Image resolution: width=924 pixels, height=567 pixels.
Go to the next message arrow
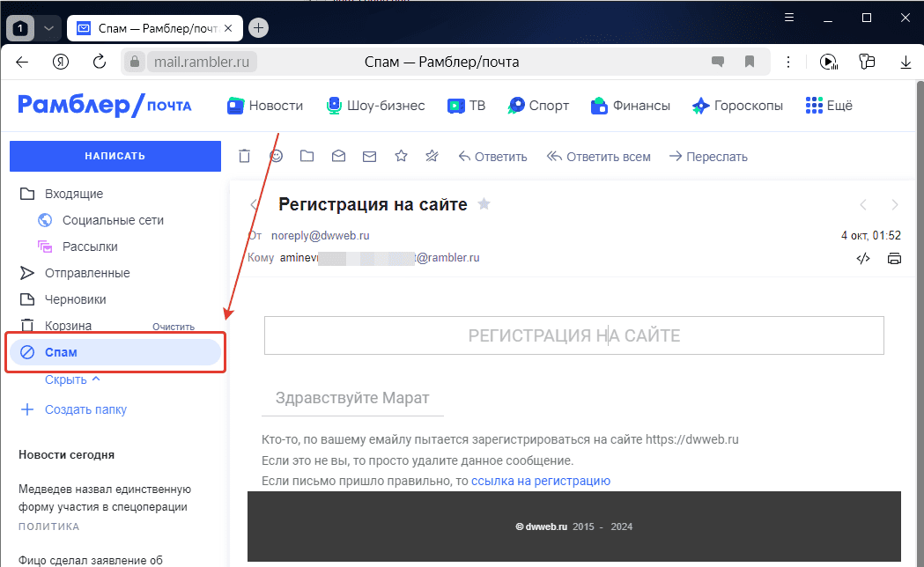point(895,205)
